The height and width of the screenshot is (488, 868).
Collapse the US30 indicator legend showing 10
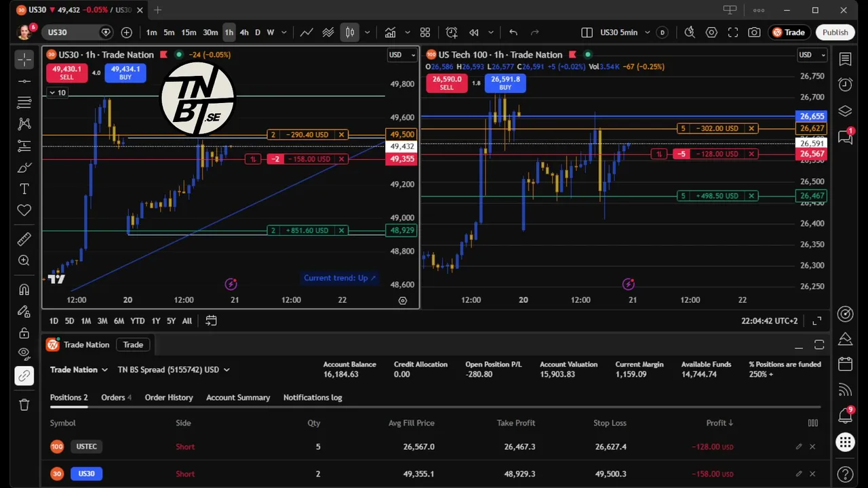57,92
